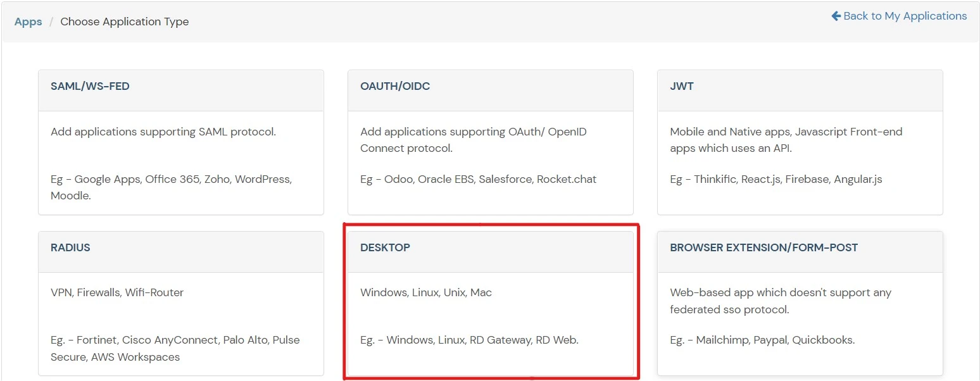Screen dimensions: 980x381
Task: Click 'VPN, Firewalls, Wifi-Router' text
Action: 117,292
